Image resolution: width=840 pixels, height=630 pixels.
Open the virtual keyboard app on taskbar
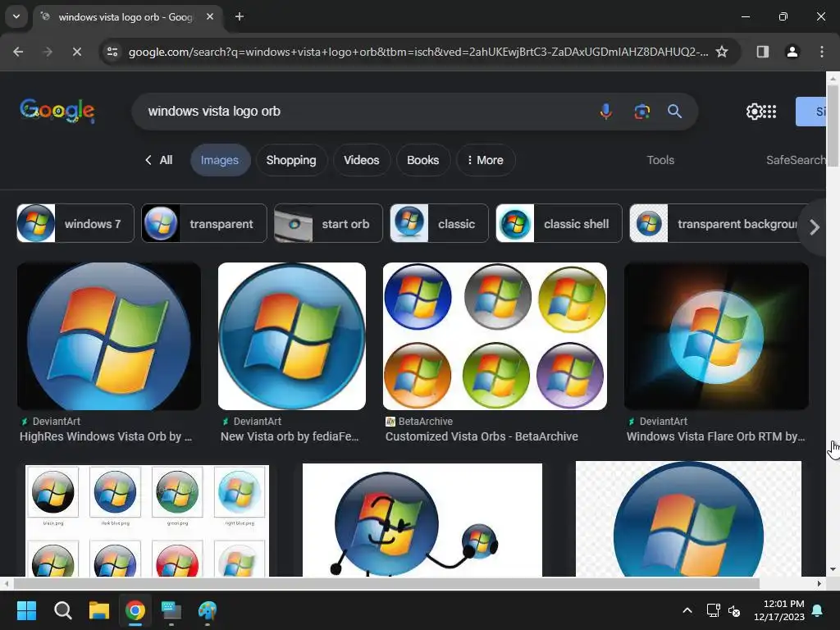171,610
